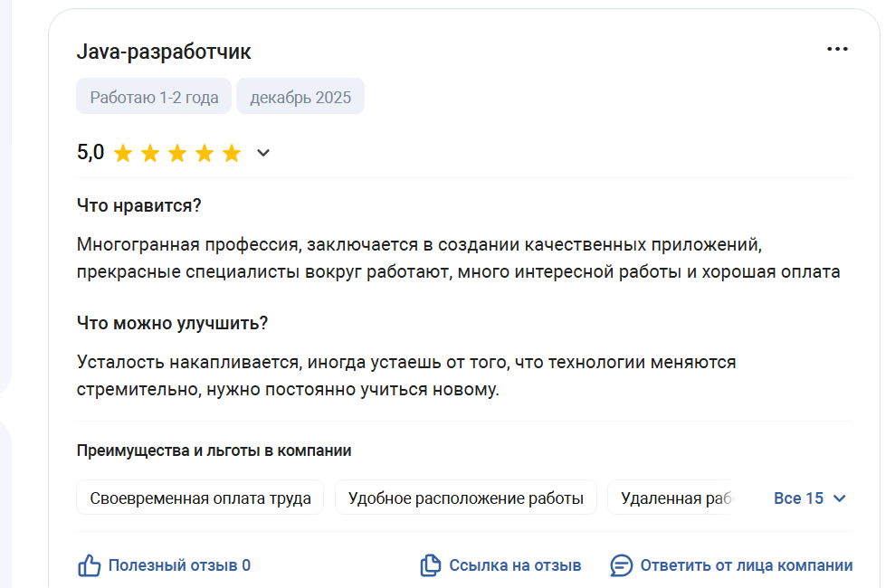Open the three-dot more options menu
Screen dimensions: 895x588
(x=837, y=50)
